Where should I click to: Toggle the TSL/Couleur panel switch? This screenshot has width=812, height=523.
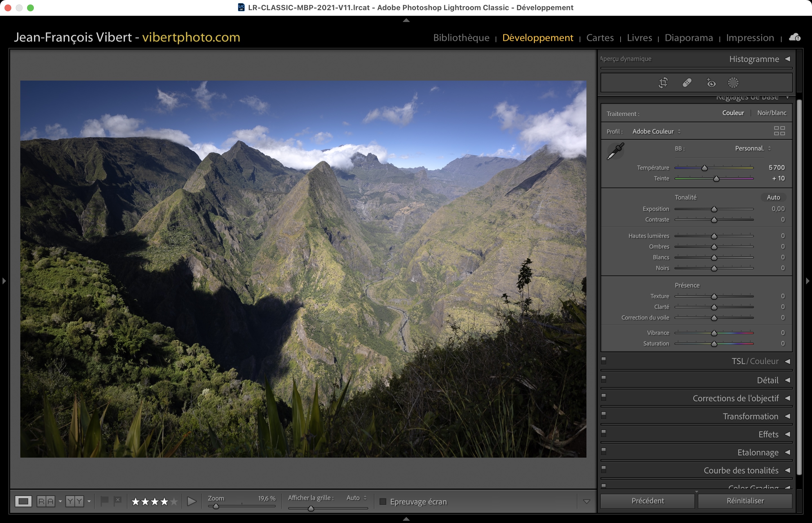[x=604, y=360]
